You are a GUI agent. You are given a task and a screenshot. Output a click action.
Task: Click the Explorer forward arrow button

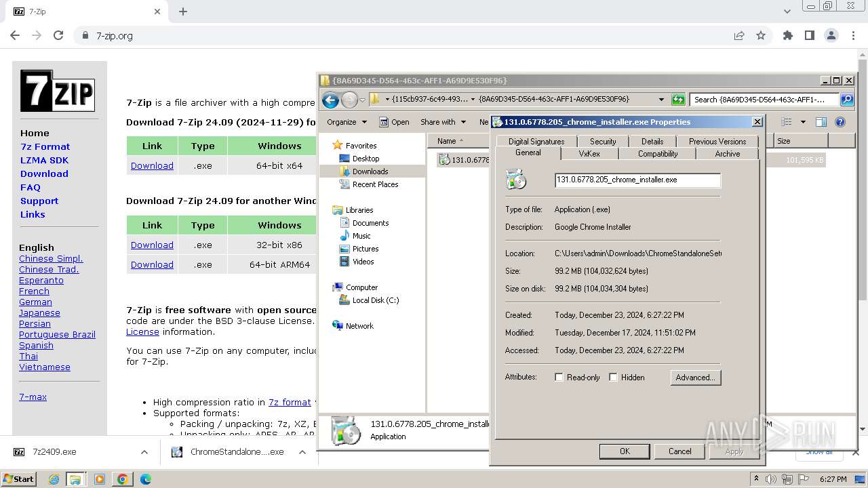[349, 100]
